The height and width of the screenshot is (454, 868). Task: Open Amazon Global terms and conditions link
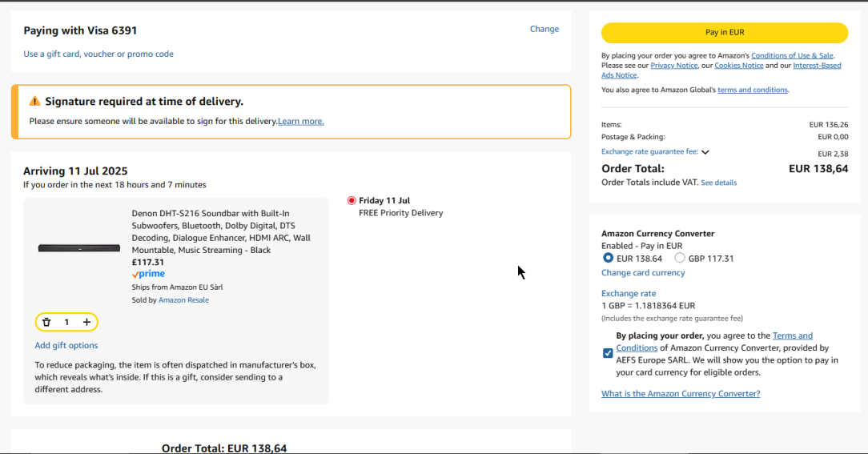[753, 90]
